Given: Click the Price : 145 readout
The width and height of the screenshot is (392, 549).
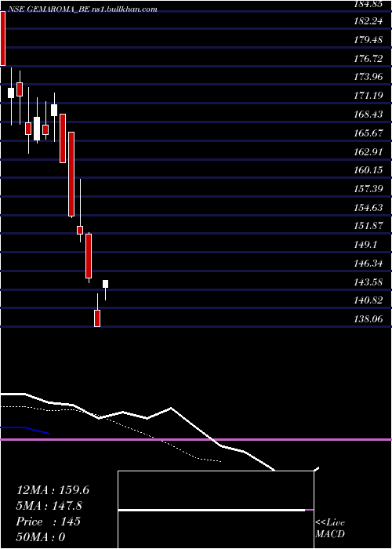Looking at the screenshot, I should click(x=49, y=522).
